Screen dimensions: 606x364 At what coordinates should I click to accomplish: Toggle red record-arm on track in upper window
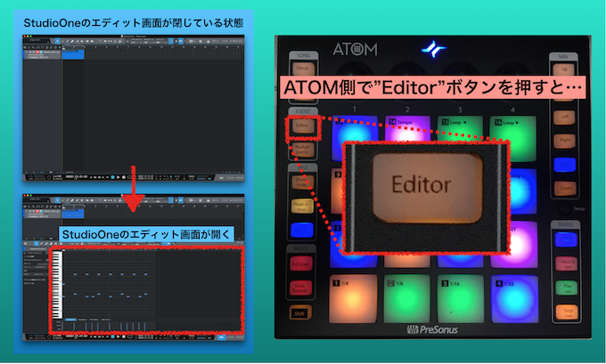[37, 52]
